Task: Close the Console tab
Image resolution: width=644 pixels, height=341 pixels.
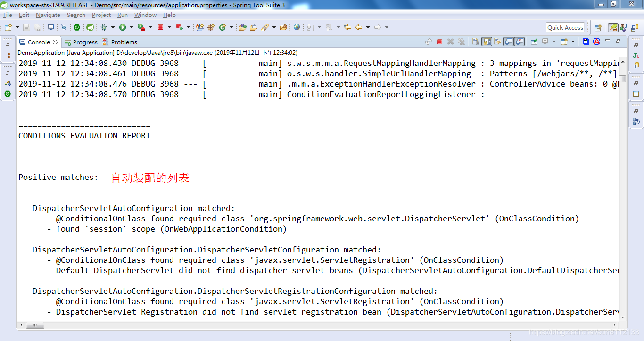Action: (56, 41)
